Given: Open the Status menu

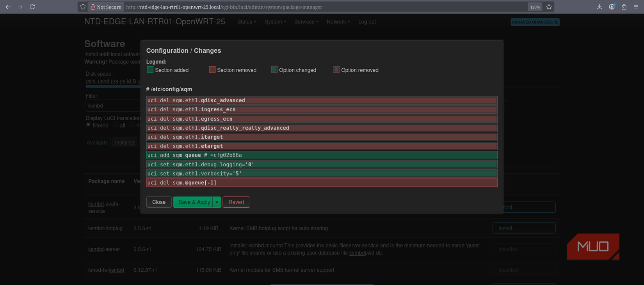Looking at the screenshot, I should (247, 22).
